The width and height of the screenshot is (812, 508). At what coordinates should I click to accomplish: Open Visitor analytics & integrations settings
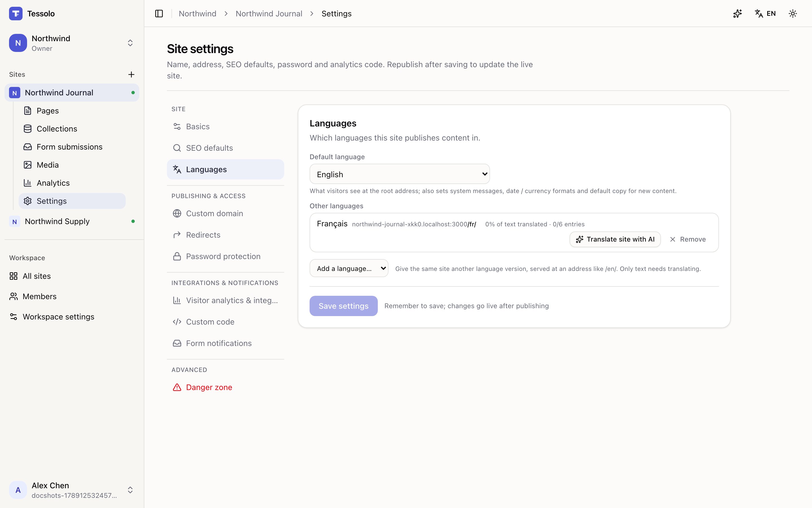(226, 300)
